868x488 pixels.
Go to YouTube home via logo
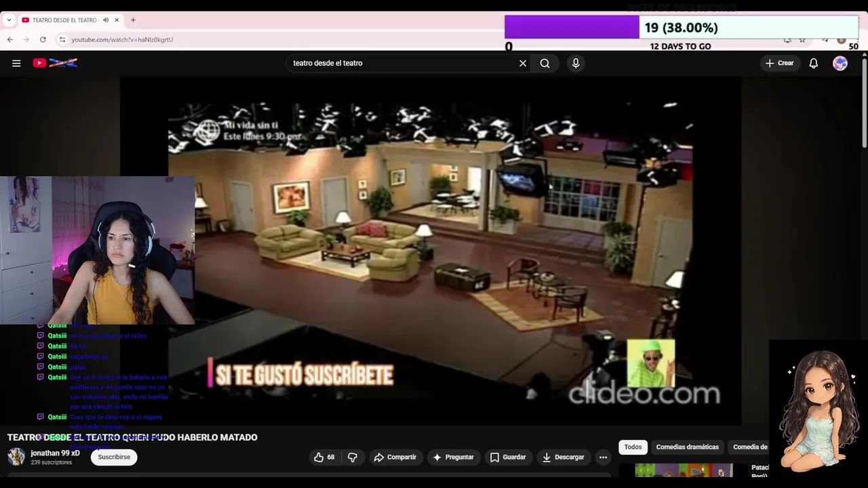tap(55, 63)
